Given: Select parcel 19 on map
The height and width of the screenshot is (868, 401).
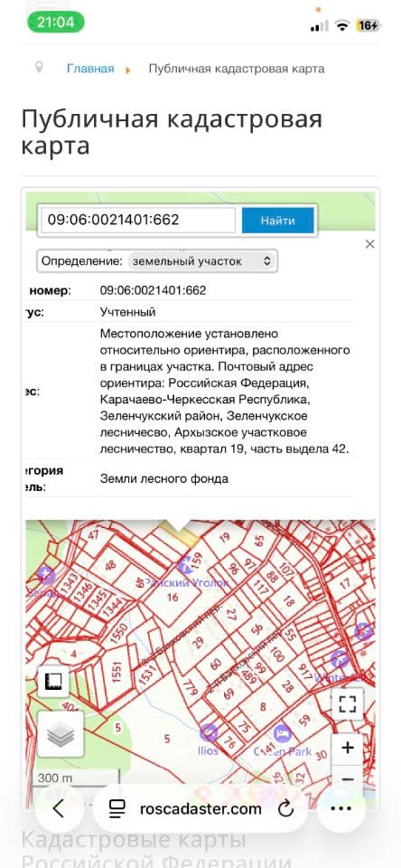Looking at the screenshot, I should point(224,536).
